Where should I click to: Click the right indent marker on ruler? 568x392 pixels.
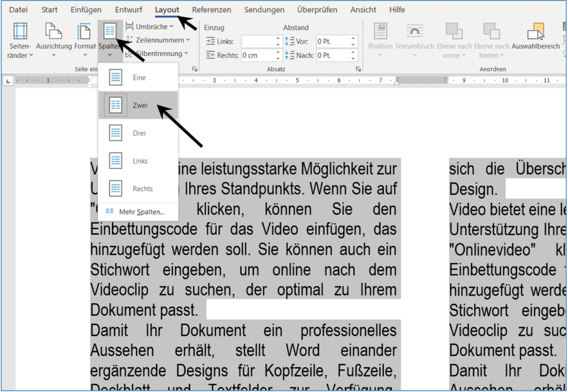coord(396,82)
